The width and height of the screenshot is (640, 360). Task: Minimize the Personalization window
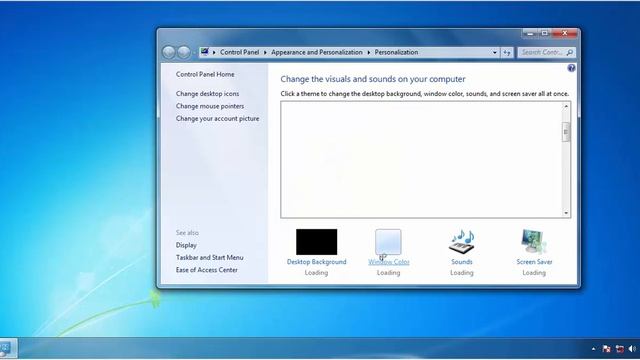coord(530,33)
